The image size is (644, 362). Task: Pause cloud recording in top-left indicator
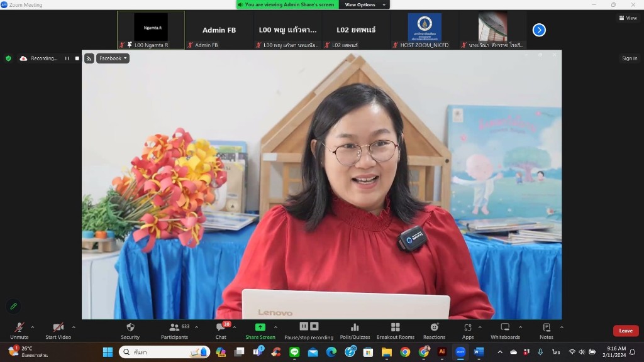point(67,58)
